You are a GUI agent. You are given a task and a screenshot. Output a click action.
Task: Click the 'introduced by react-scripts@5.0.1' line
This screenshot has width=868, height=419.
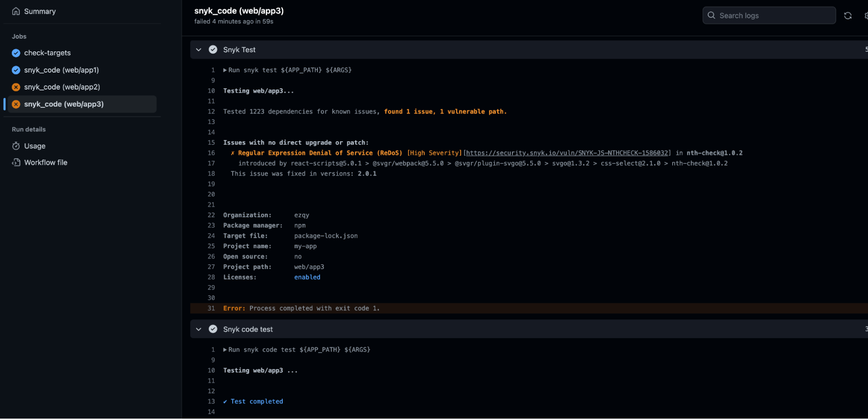(483, 163)
